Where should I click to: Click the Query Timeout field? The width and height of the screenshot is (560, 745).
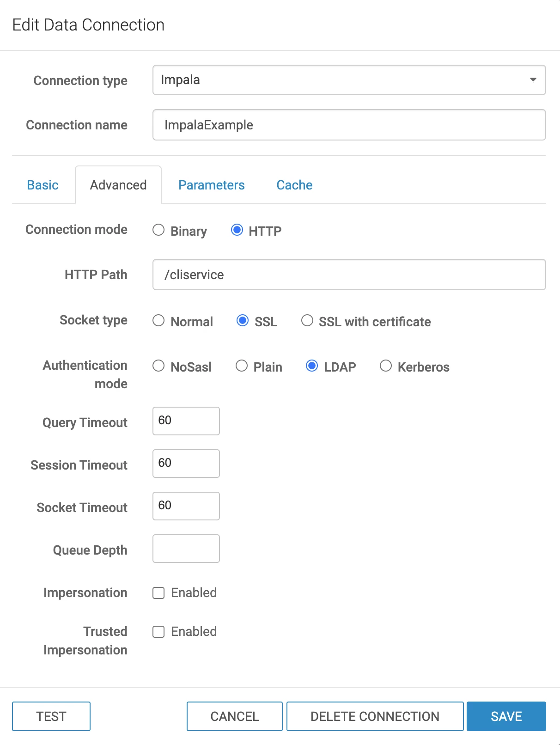pyautogui.click(x=186, y=421)
